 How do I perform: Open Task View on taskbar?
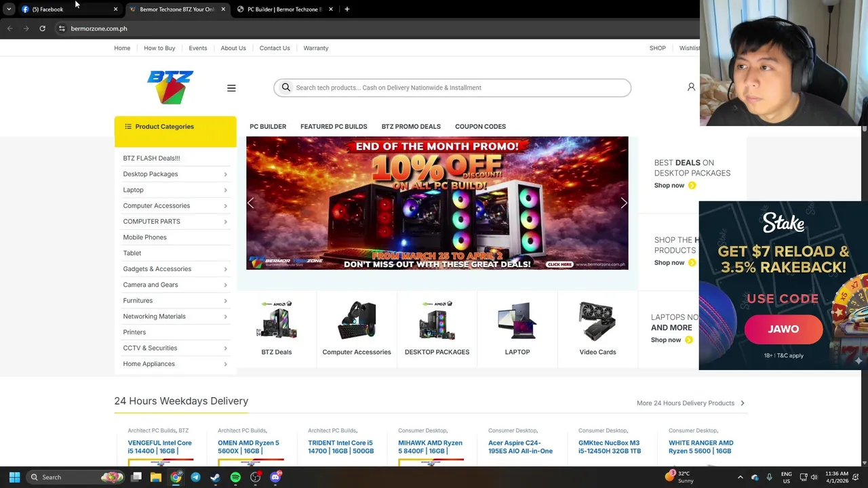pyautogui.click(x=136, y=477)
